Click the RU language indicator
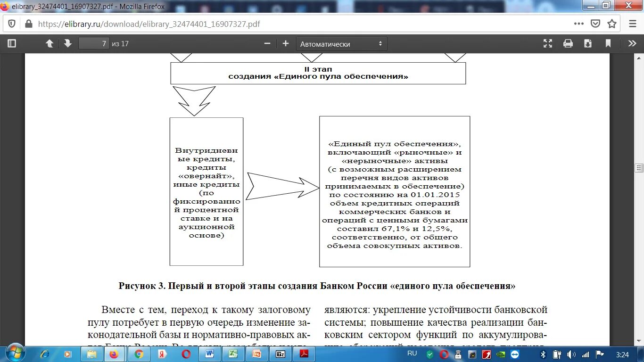The height and width of the screenshot is (362, 644). coord(412,353)
